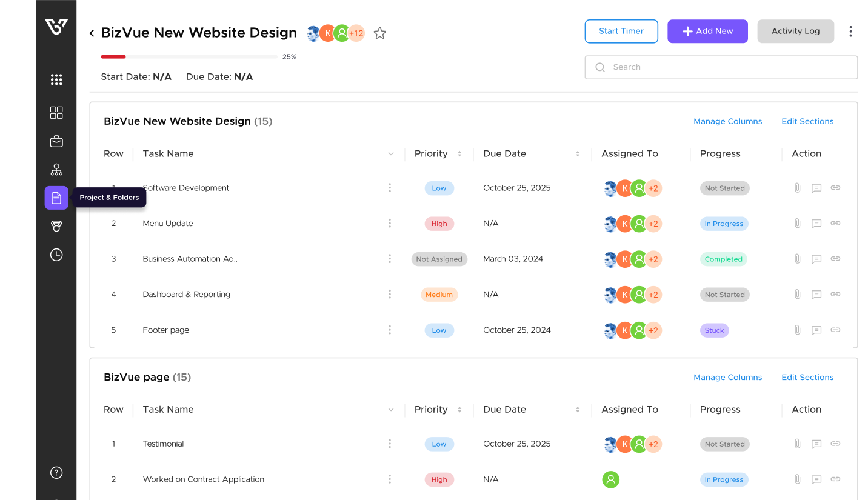Sort by Due Date in BizVue page table
The width and height of the screenshot is (868, 500).
[578, 410]
